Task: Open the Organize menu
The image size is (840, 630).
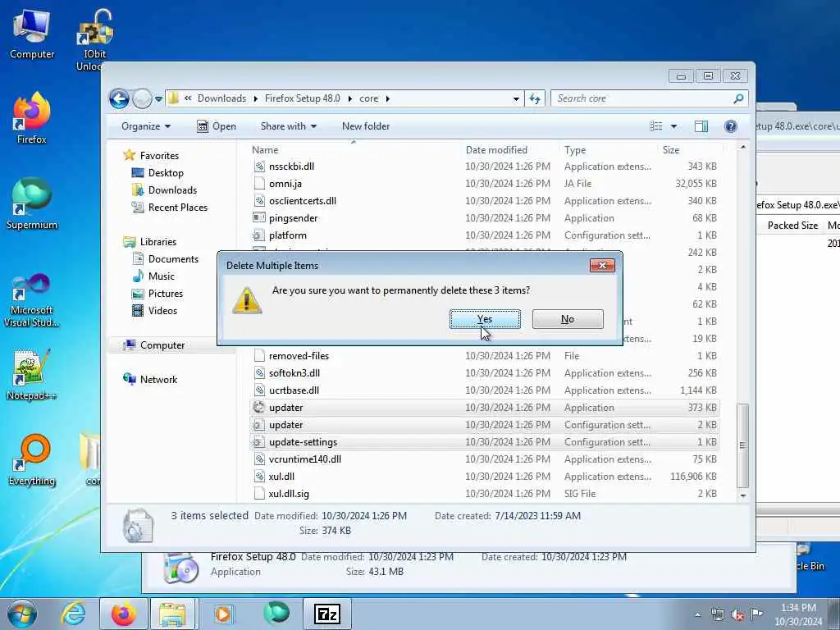Action: click(146, 126)
